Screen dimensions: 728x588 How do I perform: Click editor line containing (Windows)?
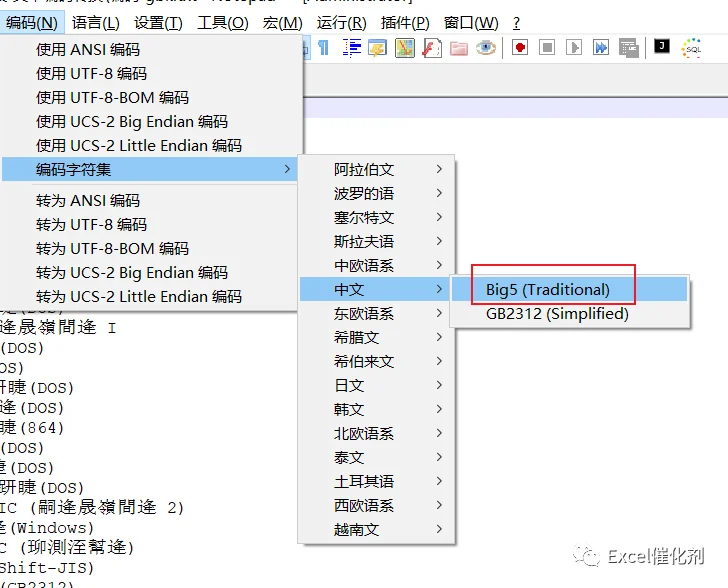pos(46,528)
